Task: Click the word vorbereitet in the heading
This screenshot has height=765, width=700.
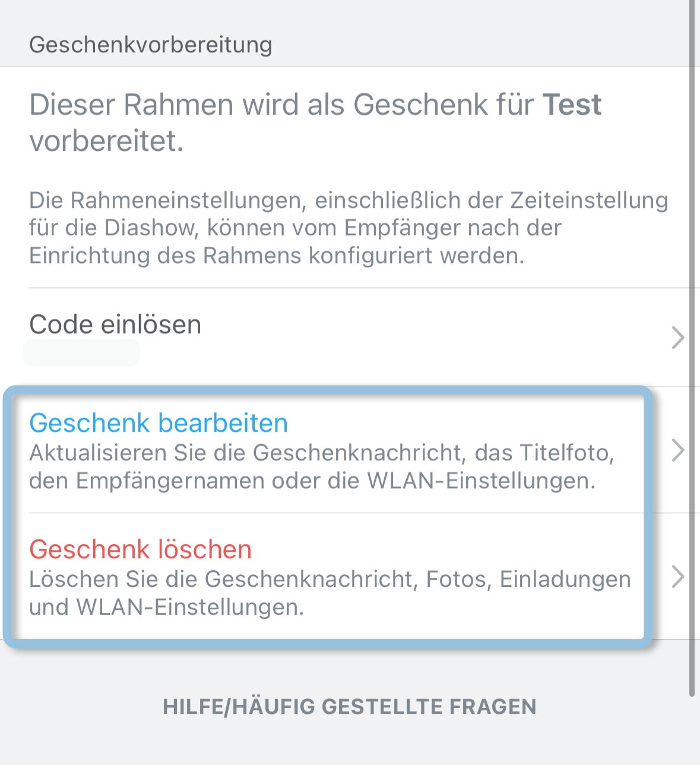Action: (107, 141)
